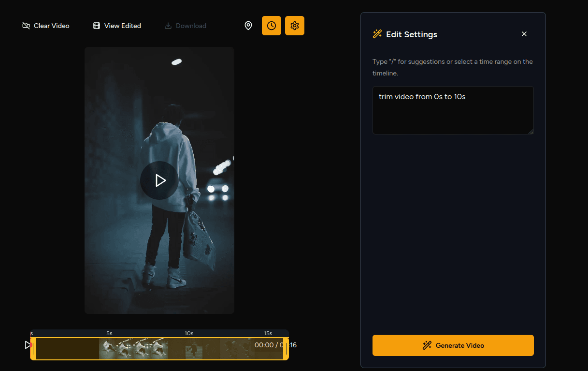
Task: Click the magic wand icon beside Edit Settings
Action: point(377,34)
